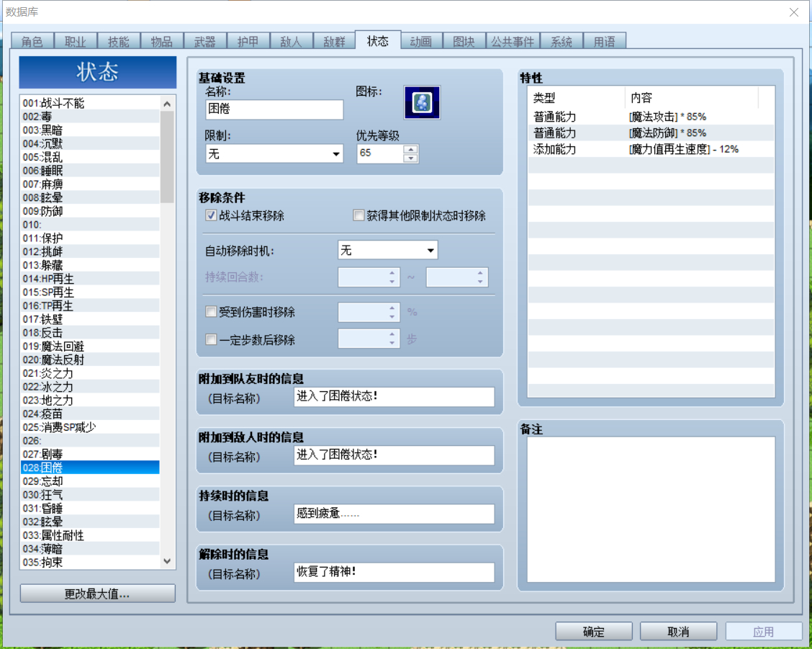Select state 007:麻痹
The width and height of the screenshot is (812, 649).
[x=90, y=184]
